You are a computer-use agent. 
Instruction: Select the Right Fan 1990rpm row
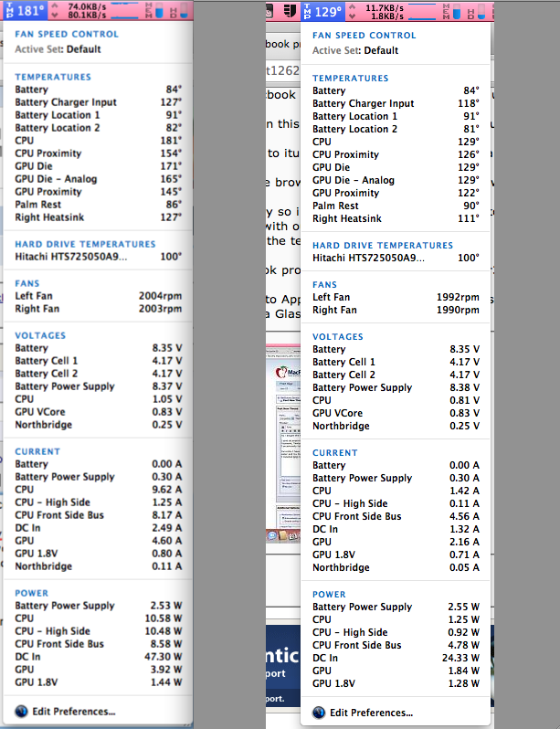click(x=396, y=310)
